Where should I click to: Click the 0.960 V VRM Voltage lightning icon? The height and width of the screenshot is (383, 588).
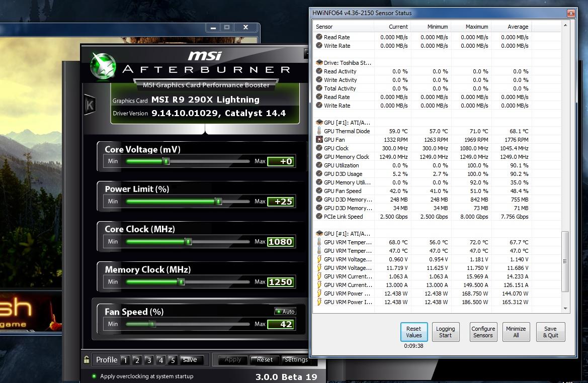[319, 259]
